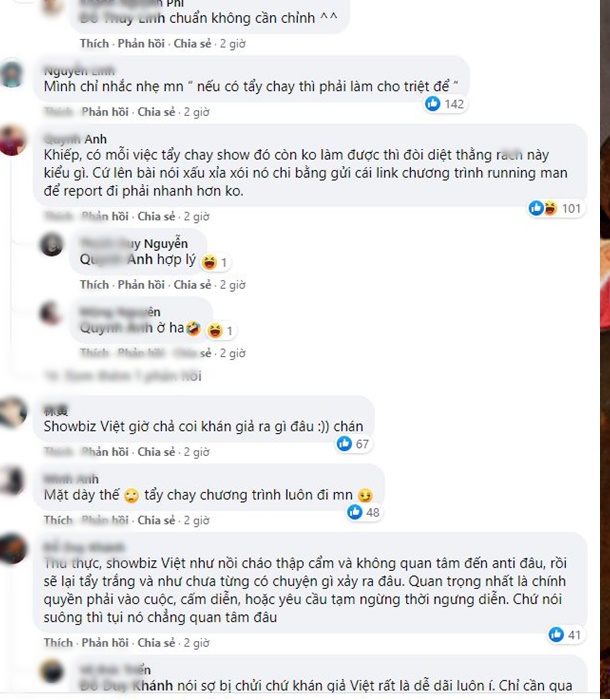Open the avatar next to the 'Khiếp' comment

(13, 140)
